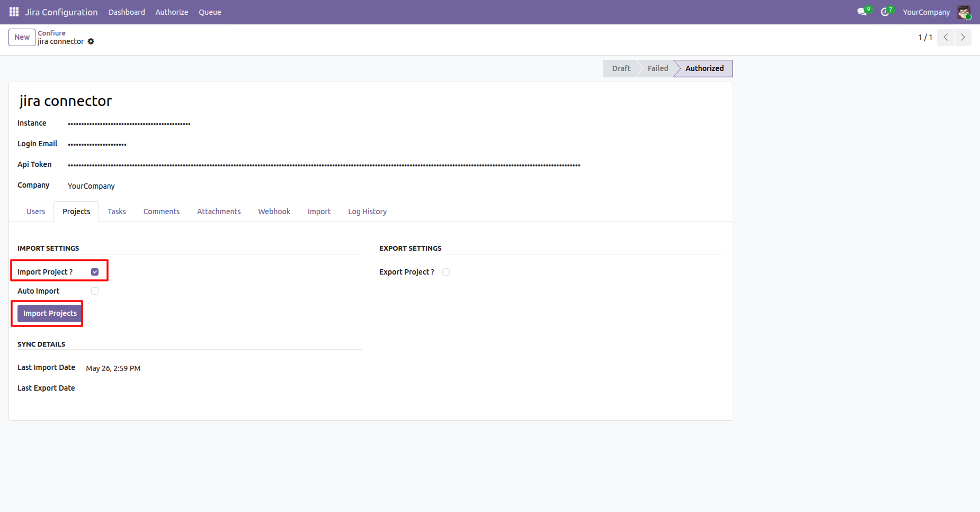Open the gear actions menu beside jira connector
Viewport: 980px width, 512px height.
tap(91, 41)
